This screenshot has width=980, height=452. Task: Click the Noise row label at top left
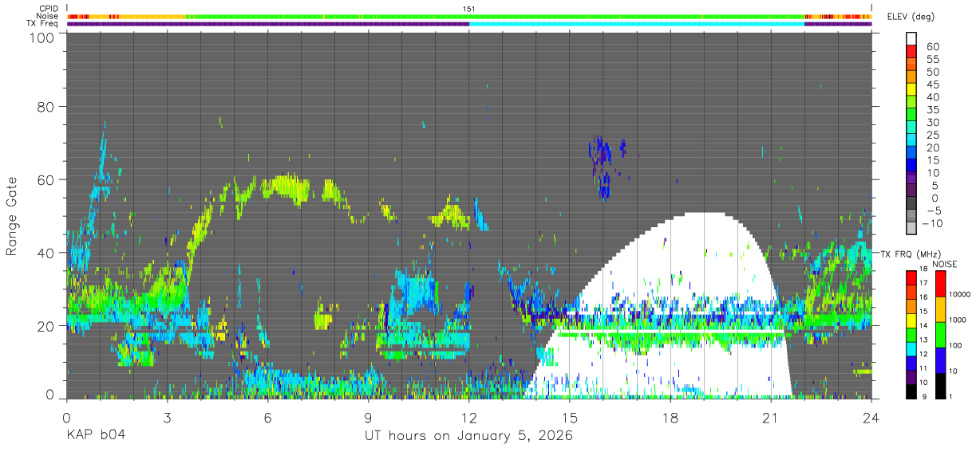coord(48,16)
